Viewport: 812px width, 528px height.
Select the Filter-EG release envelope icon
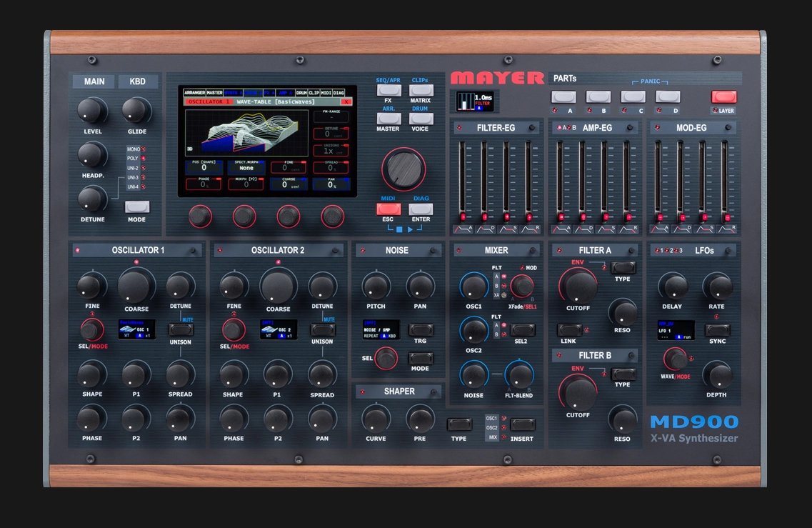[x=530, y=229]
